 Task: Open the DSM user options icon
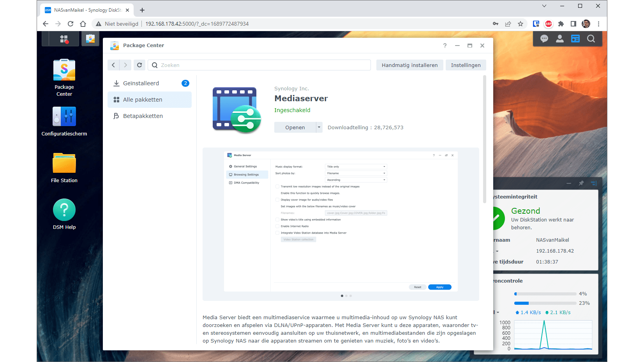click(560, 39)
